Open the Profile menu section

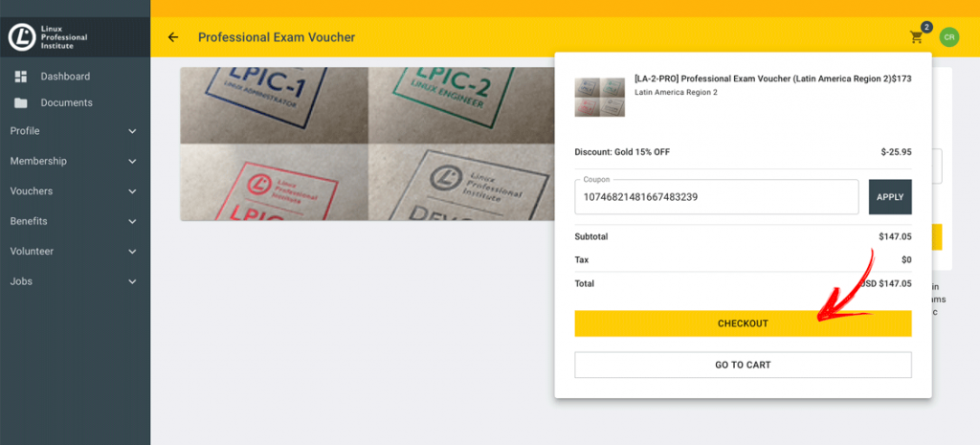click(x=75, y=131)
